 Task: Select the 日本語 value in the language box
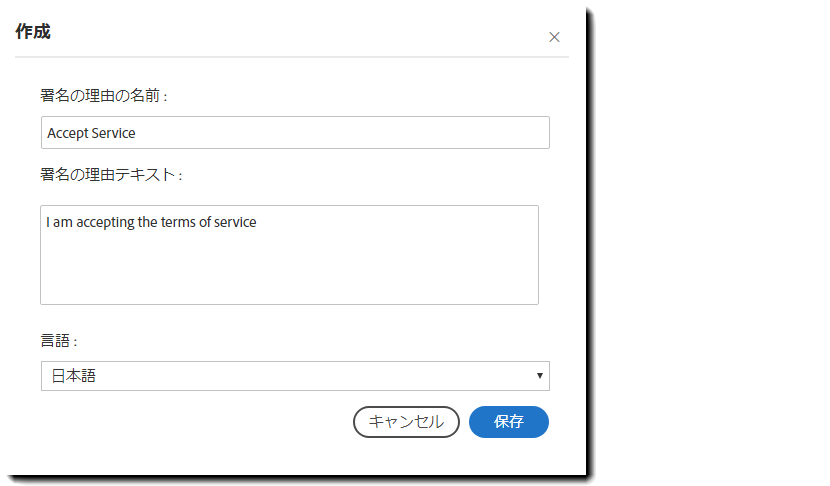coord(74,376)
